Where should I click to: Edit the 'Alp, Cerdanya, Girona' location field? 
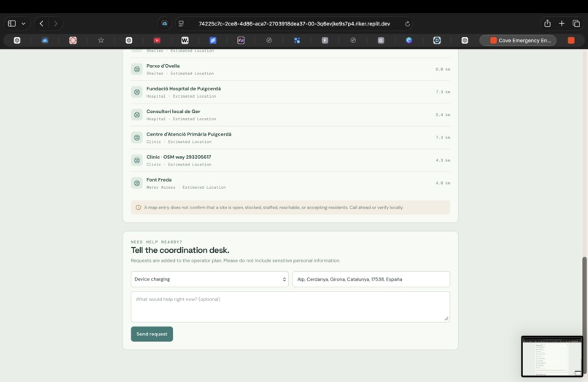371,279
